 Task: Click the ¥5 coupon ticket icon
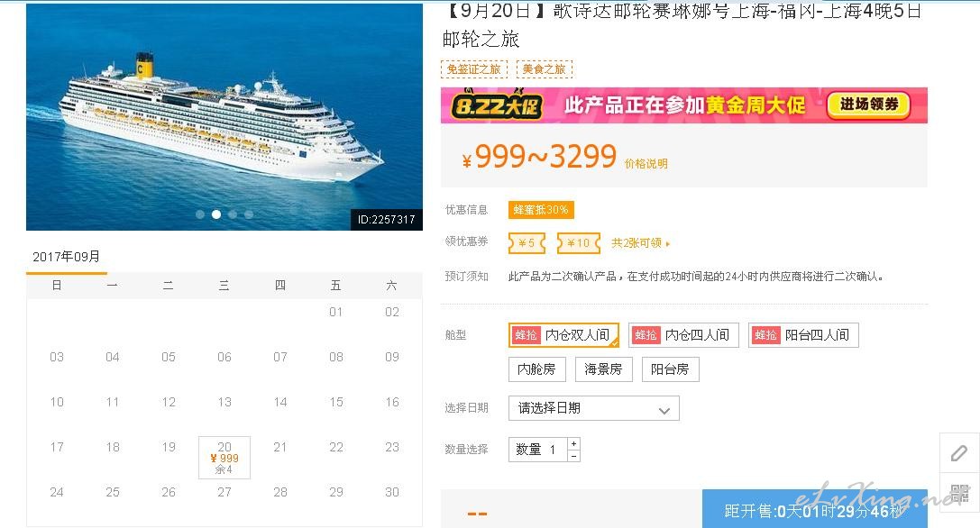(527, 243)
